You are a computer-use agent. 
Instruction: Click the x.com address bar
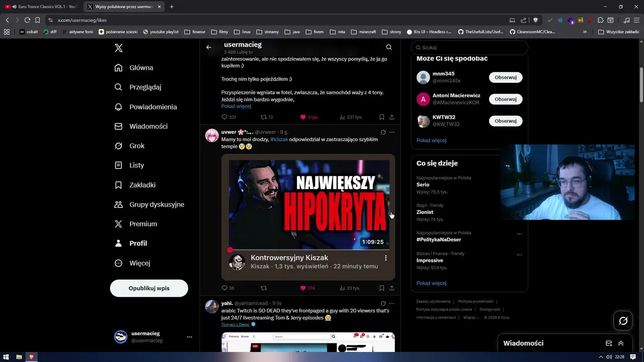(x=277, y=20)
